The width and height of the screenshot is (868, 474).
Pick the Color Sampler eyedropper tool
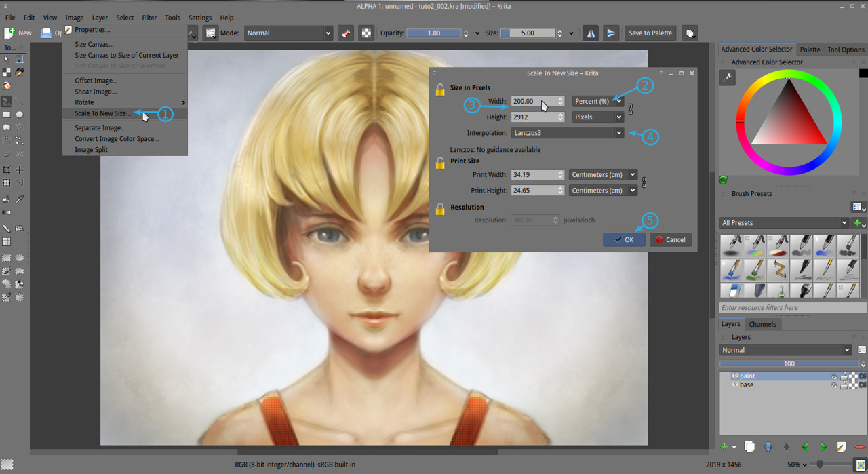pos(19,199)
